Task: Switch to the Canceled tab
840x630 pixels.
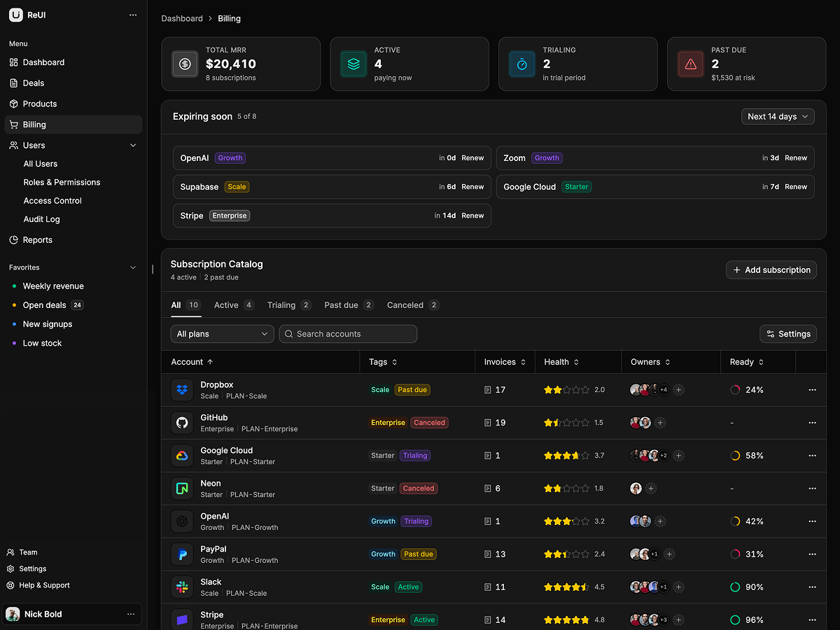Action: [413, 305]
